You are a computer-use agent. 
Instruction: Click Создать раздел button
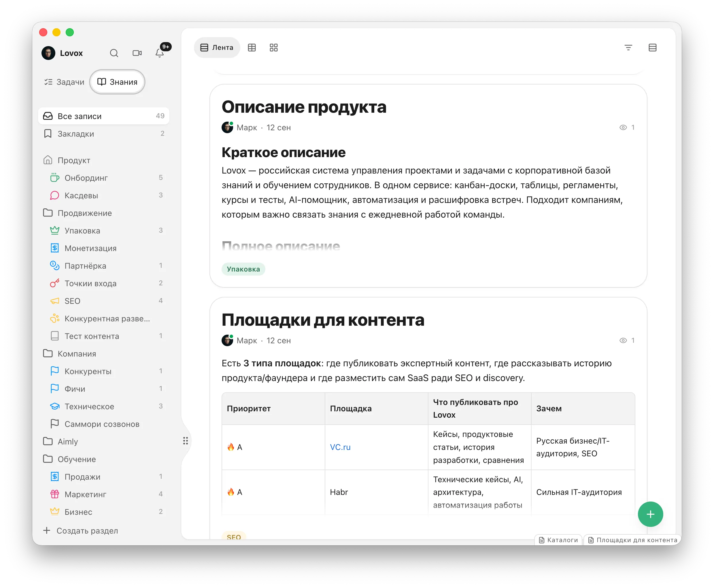tap(81, 531)
